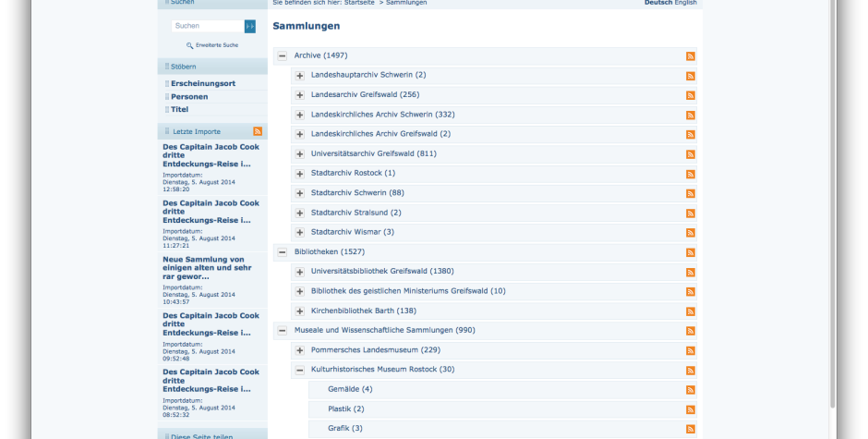The image size is (868, 439).
Task: Open Cook import from 12:58:20
Action: click(211, 155)
